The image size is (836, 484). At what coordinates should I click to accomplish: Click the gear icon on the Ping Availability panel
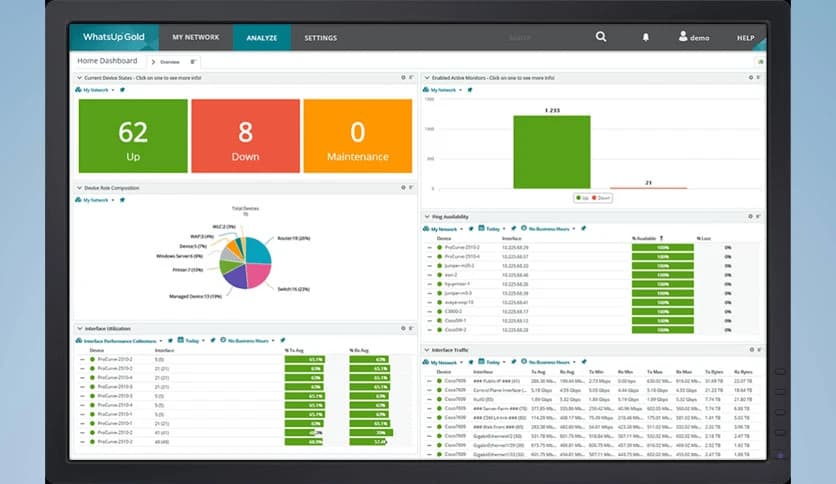coord(751,216)
